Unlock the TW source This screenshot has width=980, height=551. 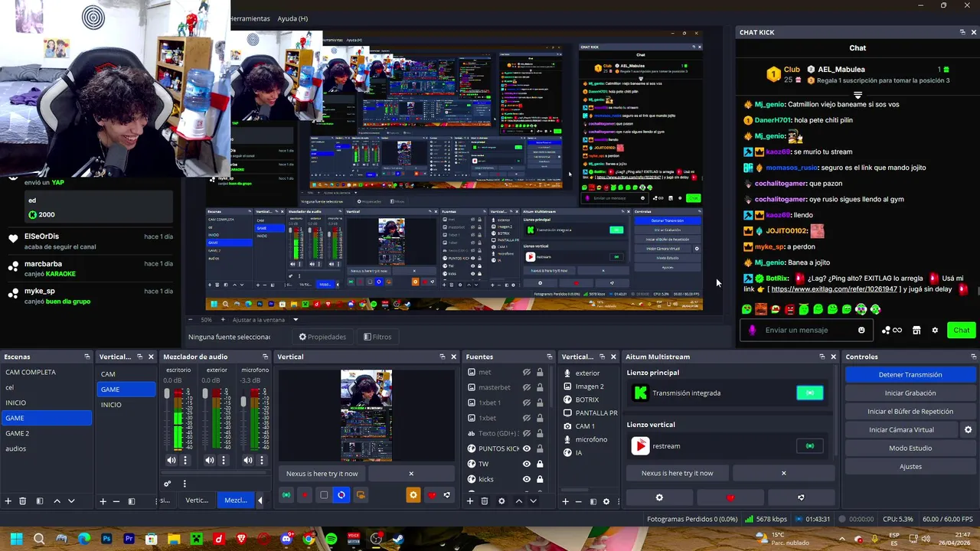(x=540, y=464)
